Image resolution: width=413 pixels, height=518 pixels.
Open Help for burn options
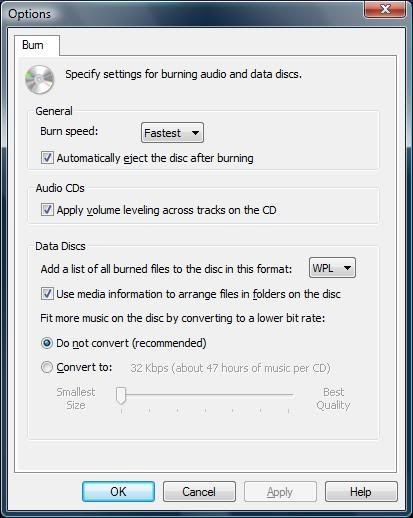coord(361,492)
